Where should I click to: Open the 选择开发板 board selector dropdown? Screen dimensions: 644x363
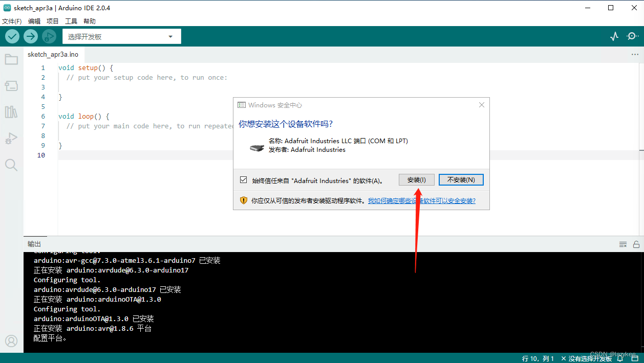coord(121,36)
